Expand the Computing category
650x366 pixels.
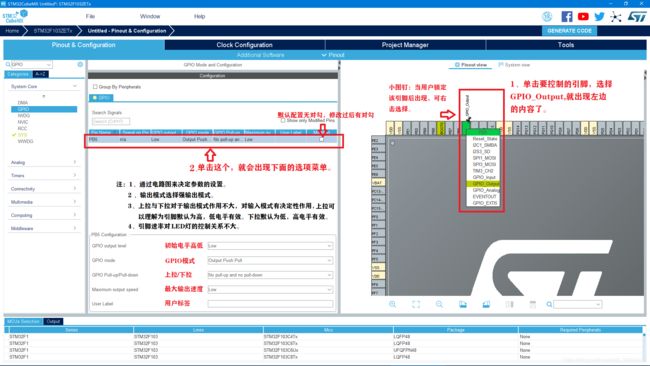click(x=75, y=215)
